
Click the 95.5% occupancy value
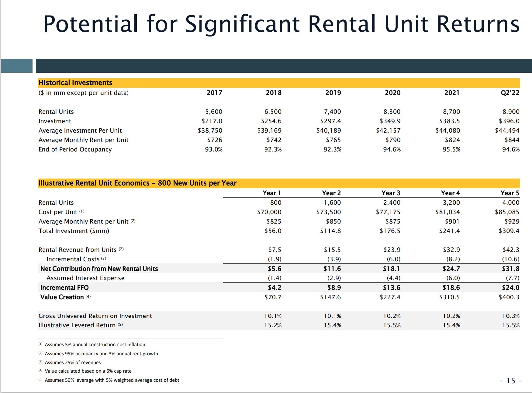click(451, 149)
